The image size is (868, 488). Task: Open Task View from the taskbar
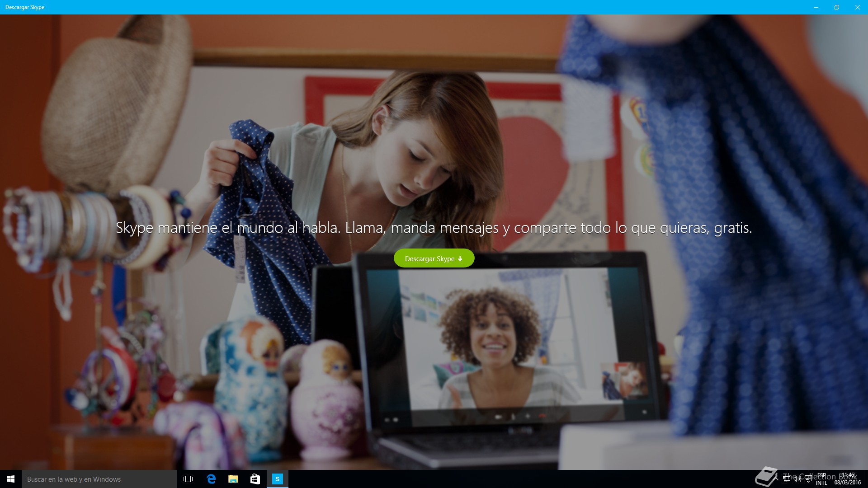(x=188, y=479)
